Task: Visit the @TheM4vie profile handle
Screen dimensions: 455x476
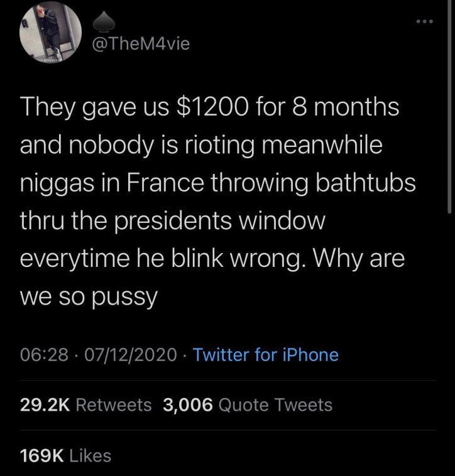Action: click(x=141, y=43)
